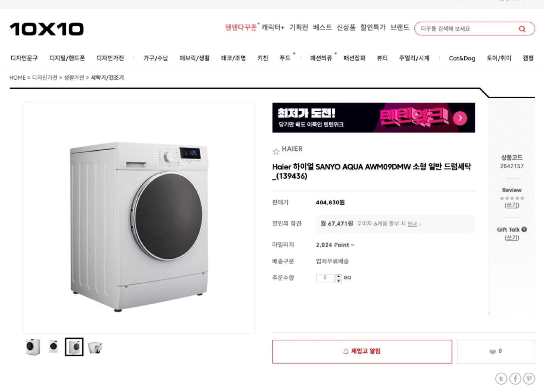544x392 pixels.
Task: Favorite the HAIER brand star icon
Action: tap(276, 151)
